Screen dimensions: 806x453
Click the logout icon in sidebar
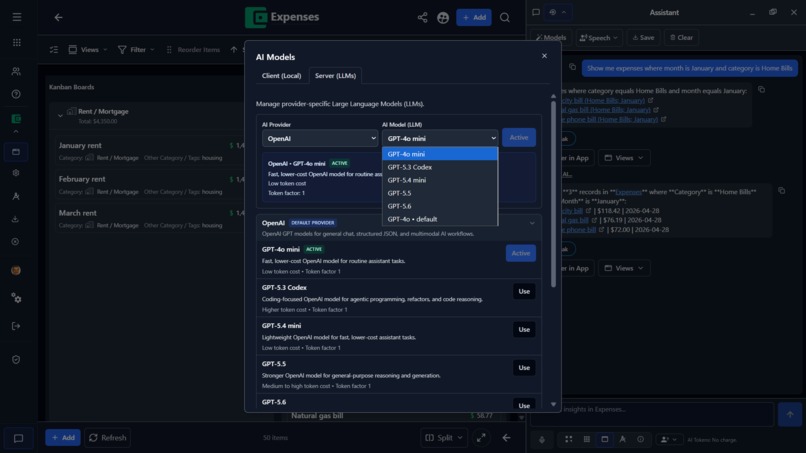coord(16,326)
